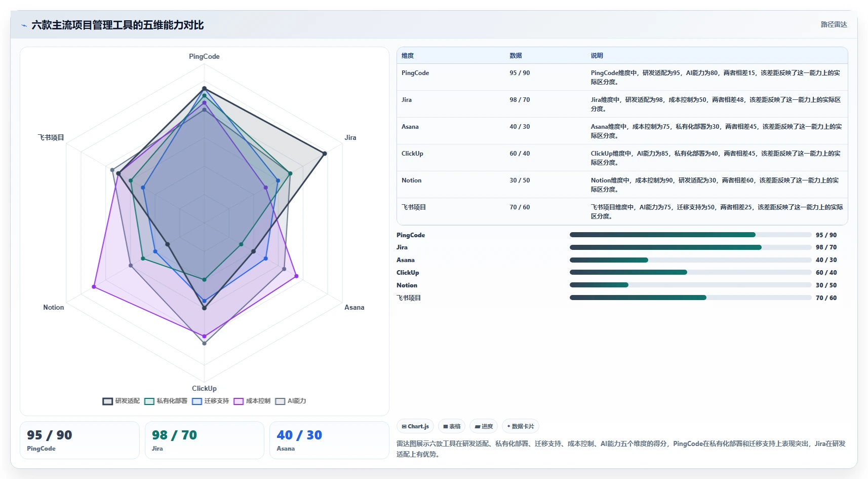Click the chart title 六款主流项目管理工具的五维能力对比

click(x=117, y=25)
